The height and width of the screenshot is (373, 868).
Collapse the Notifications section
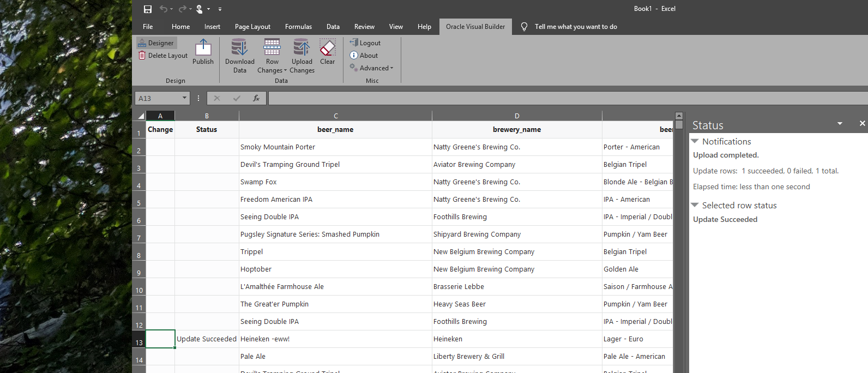[x=695, y=141]
